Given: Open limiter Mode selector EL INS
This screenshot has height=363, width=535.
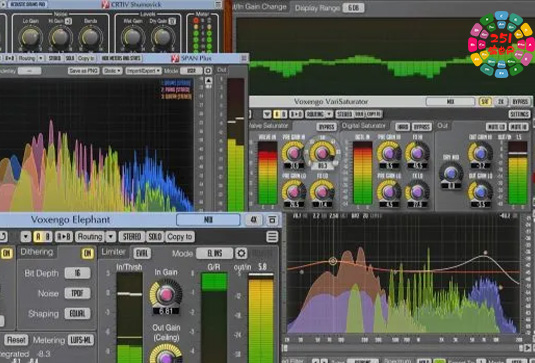Looking at the screenshot, I should pyautogui.click(x=214, y=253).
